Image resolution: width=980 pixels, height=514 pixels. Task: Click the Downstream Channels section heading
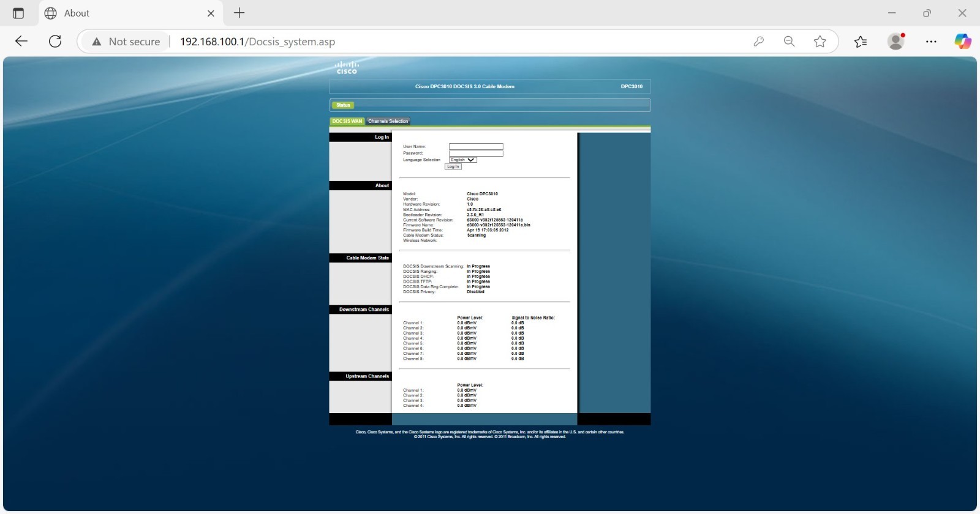(364, 310)
